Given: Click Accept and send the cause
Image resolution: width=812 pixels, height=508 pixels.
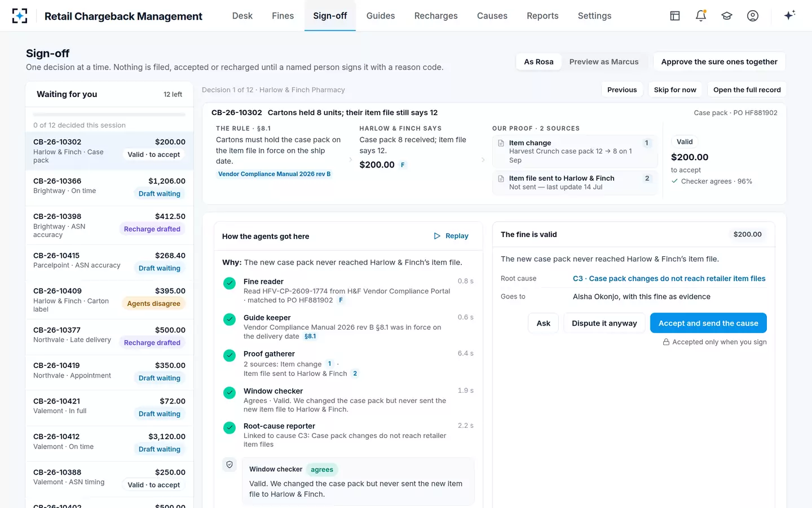Looking at the screenshot, I should [708, 323].
